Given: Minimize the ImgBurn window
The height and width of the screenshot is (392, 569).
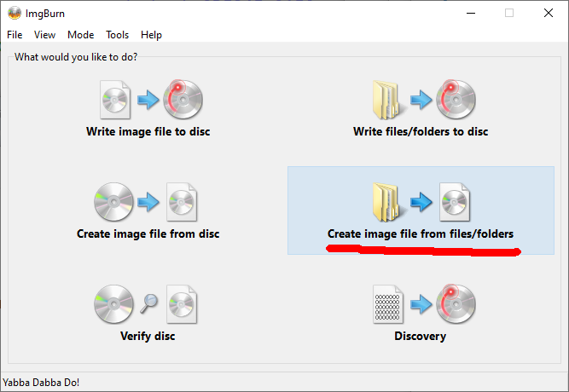Looking at the screenshot, I should click(470, 13).
